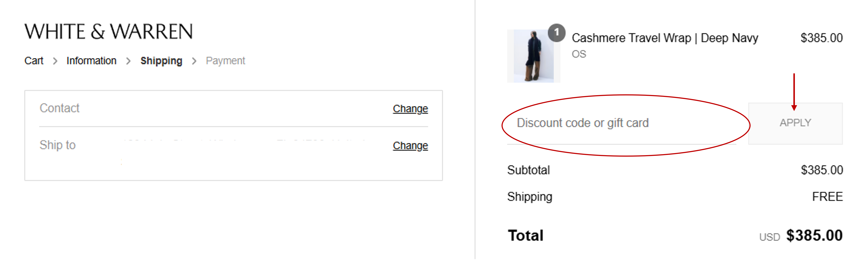Click the Subtotal amount
868x260 pixels.
click(x=822, y=170)
